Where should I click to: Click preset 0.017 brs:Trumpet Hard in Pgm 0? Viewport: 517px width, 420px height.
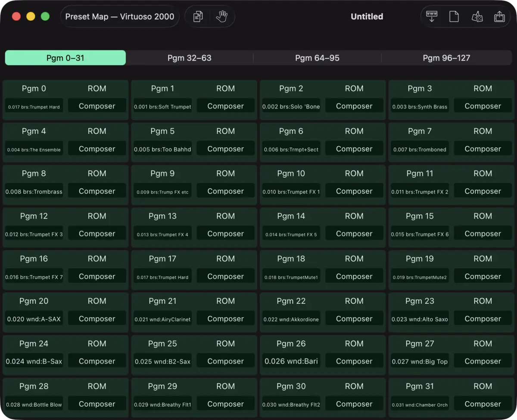coord(34,107)
